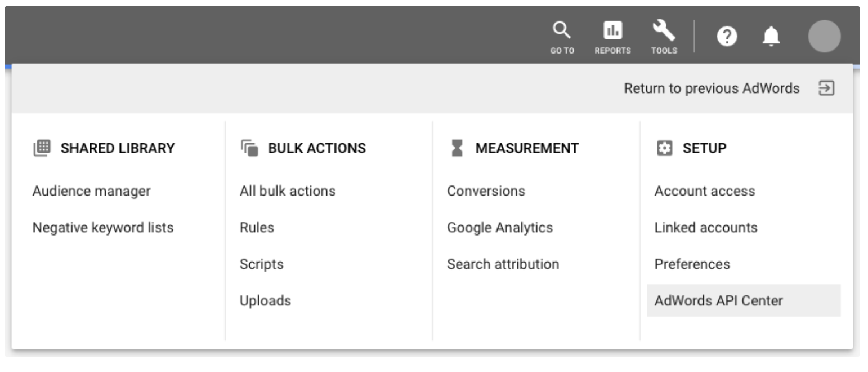Open Negative keyword lists

click(x=103, y=228)
